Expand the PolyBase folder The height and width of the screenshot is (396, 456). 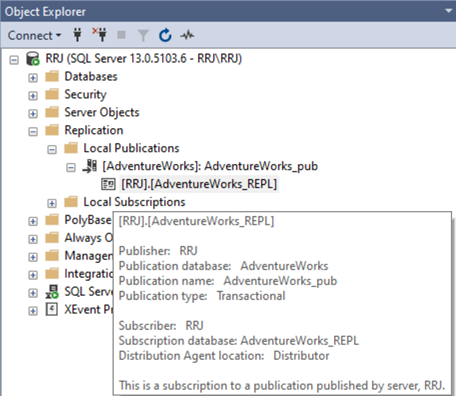coord(33,221)
